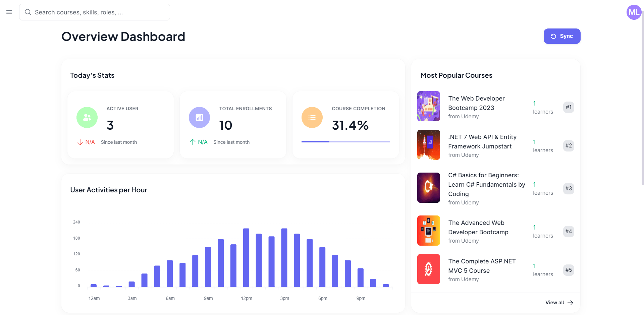This screenshot has height=315, width=644.
Task: Click the #5 rank badge
Action: (x=569, y=270)
